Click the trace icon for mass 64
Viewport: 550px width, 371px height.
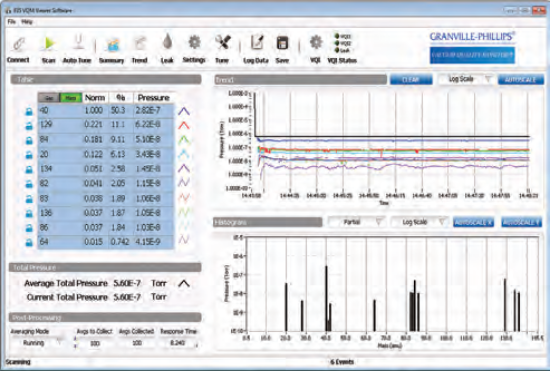(184, 240)
